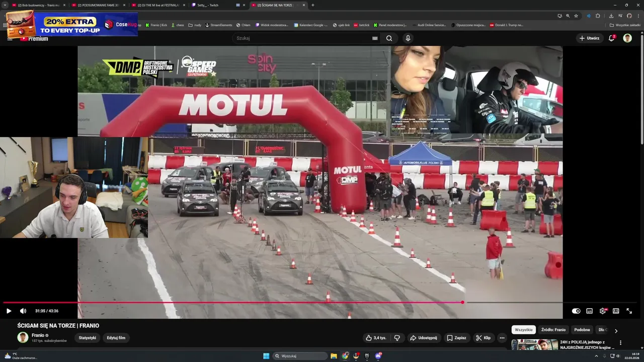
Task: Open Discord from taskbar
Action: [378, 356]
